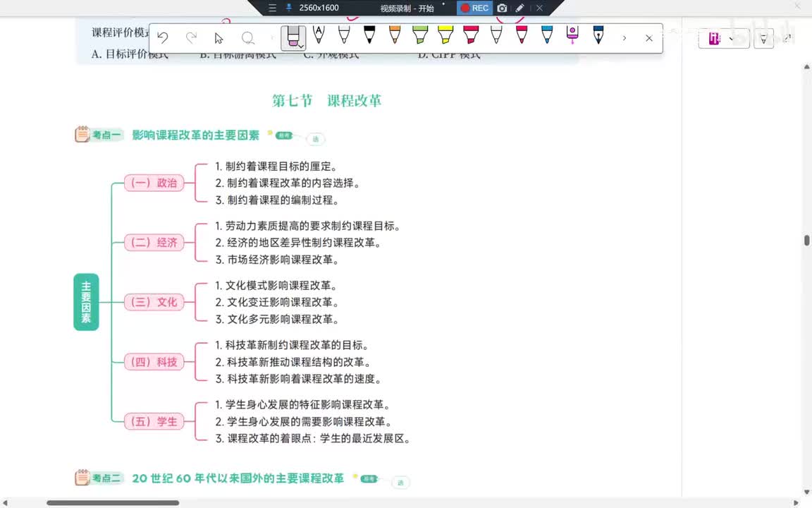Expand the dropdown beside the magenta icon
The image size is (812, 508).
coord(731,38)
